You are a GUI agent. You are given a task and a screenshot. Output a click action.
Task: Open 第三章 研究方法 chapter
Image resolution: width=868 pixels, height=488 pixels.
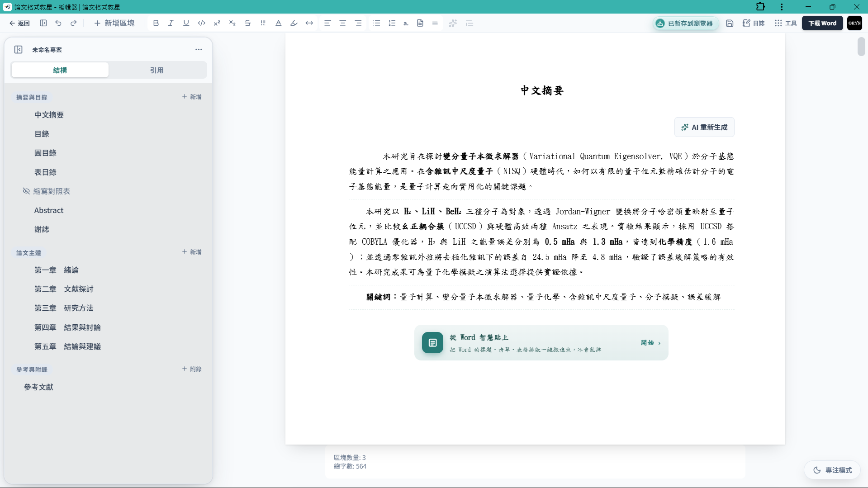point(64,308)
